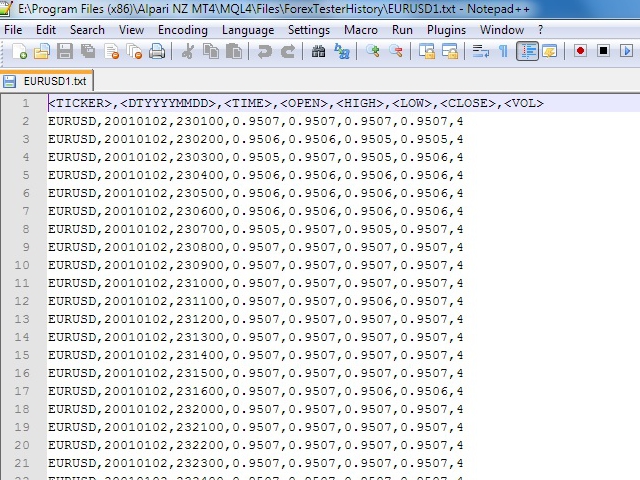Stop macro recording with square icon
640x480 pixels.
(x=603, y=51)
